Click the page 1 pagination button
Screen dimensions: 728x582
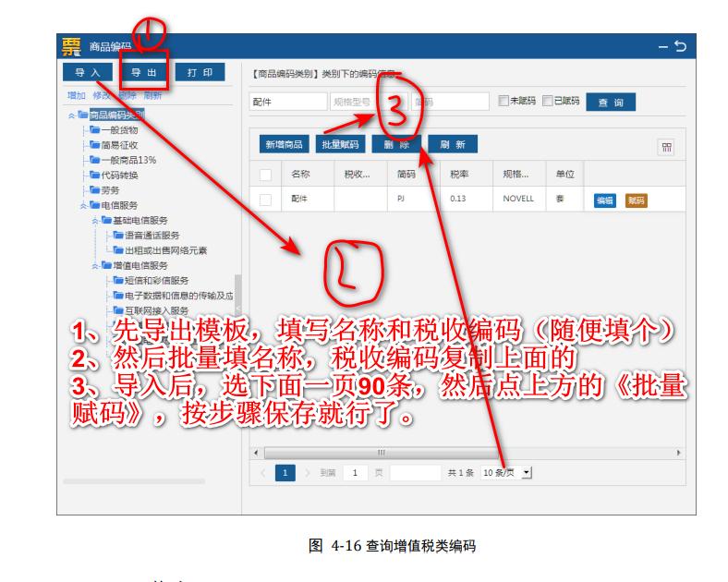point(285,473)
